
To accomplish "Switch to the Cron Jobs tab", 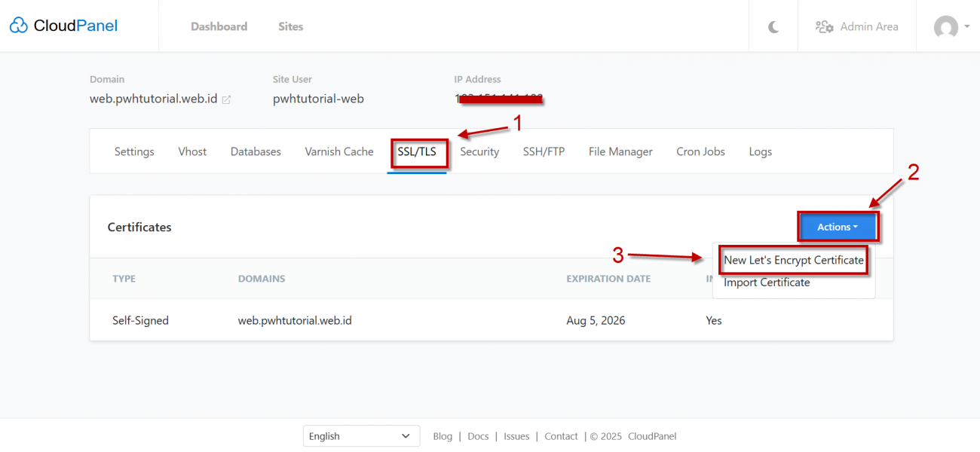I will pyautogui.click(x=700, y=151).
